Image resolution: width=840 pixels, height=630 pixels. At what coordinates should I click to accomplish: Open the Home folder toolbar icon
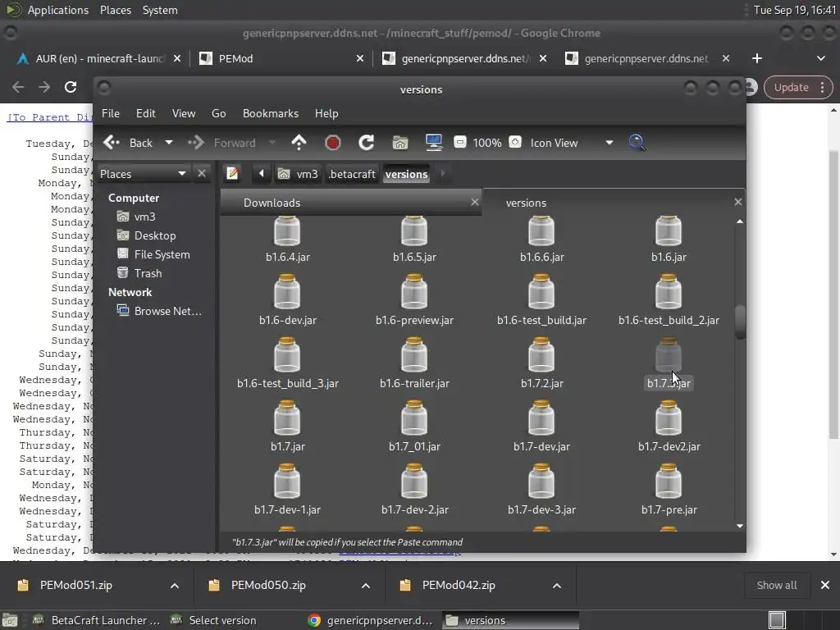coord(400,143)
